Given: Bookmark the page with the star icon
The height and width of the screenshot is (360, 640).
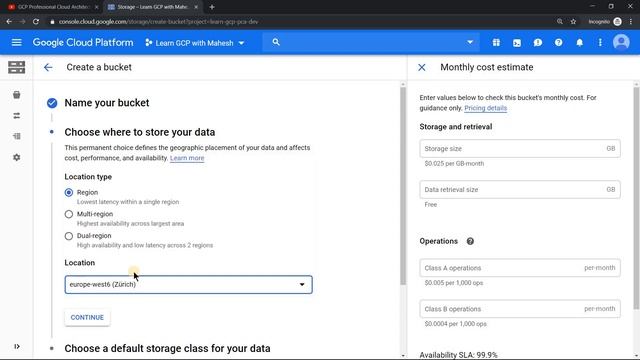Looking at the screenshot, I should 573,22.
